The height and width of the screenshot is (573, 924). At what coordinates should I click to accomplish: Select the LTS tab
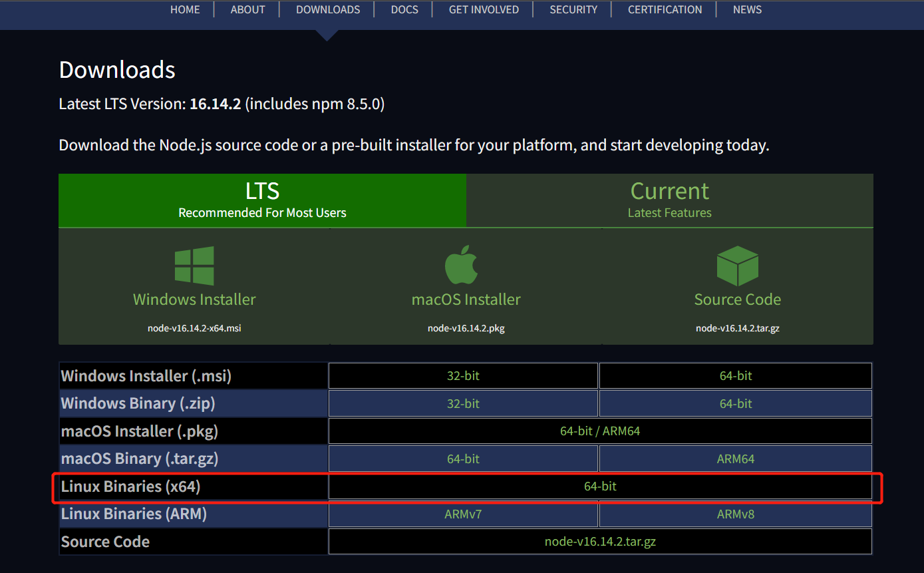click(262, 200)
